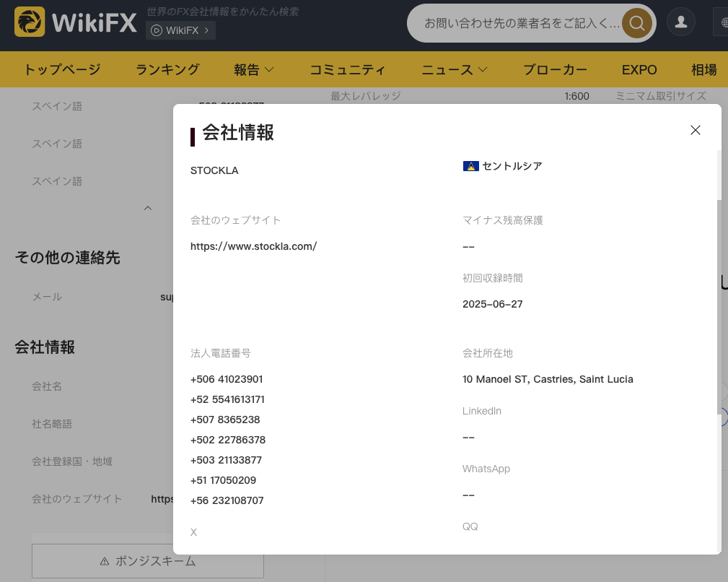Screen dimensions: 728x582
Task: Click the 法人電話番号 label
Action: 221,353
